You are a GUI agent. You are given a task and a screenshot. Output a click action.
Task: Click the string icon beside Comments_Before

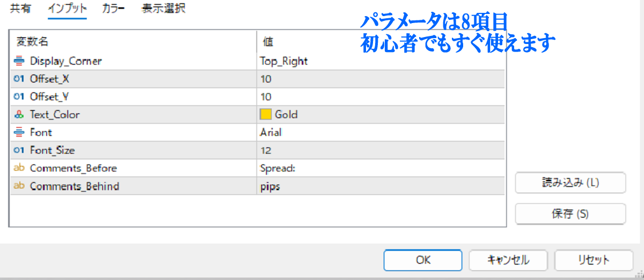[19, 168]
